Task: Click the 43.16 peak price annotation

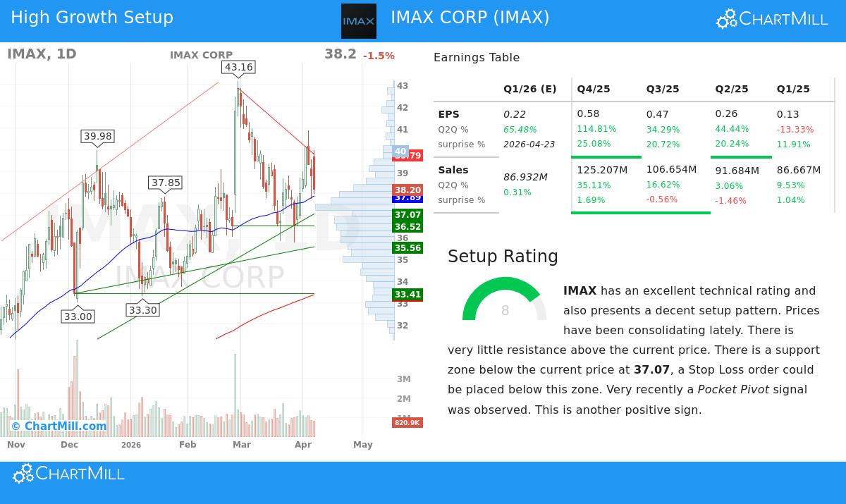Action: [238, 68]
